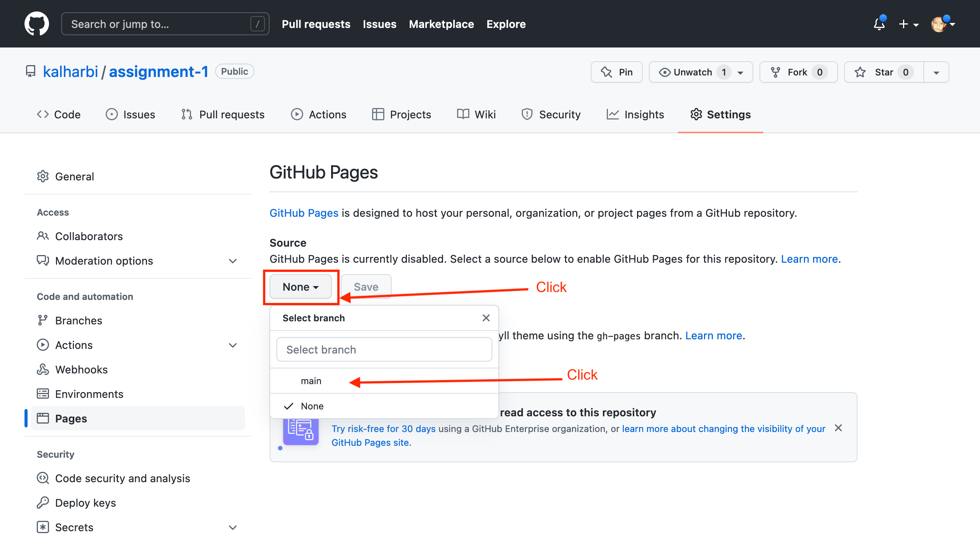Click the search or jump to field
980x540 pixels.
(165, 24)
